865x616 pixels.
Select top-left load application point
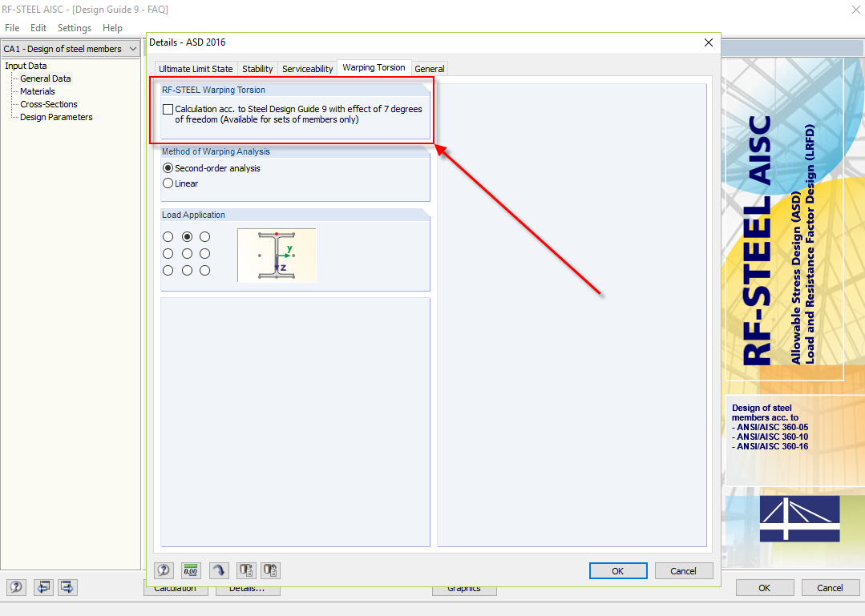pyautogui.click(x=168, y=237)
